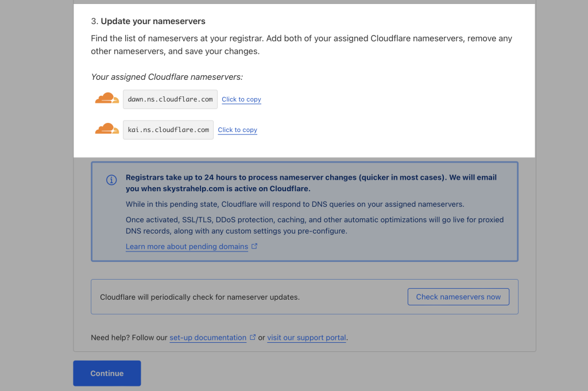588x391 pixels.
Task: Open the set-up documentation link
Action: (208, 338)
